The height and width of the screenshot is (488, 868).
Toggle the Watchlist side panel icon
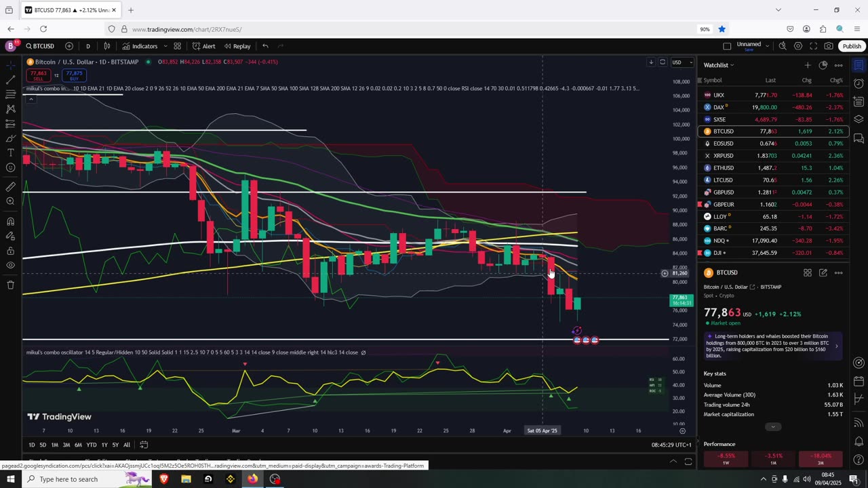coord(859,65)
